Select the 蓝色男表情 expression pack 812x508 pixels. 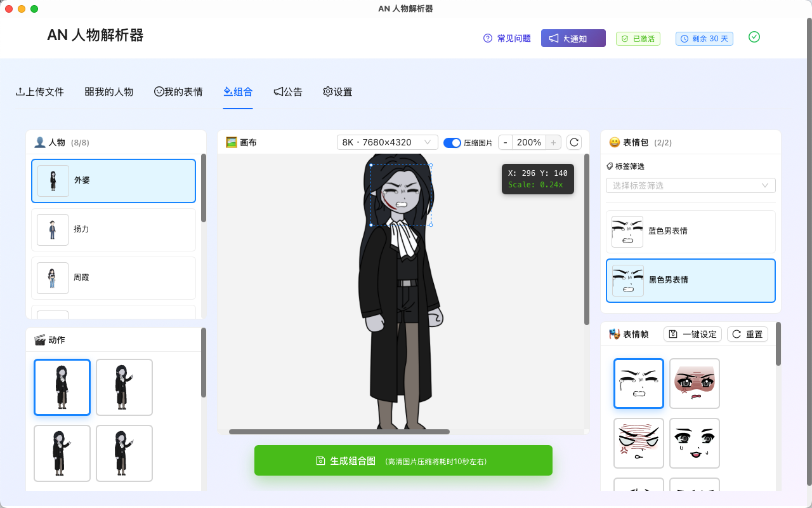(690, 232)
